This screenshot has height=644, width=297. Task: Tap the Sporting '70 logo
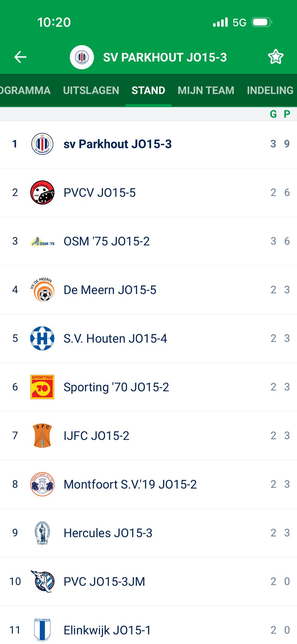(42, 387)
